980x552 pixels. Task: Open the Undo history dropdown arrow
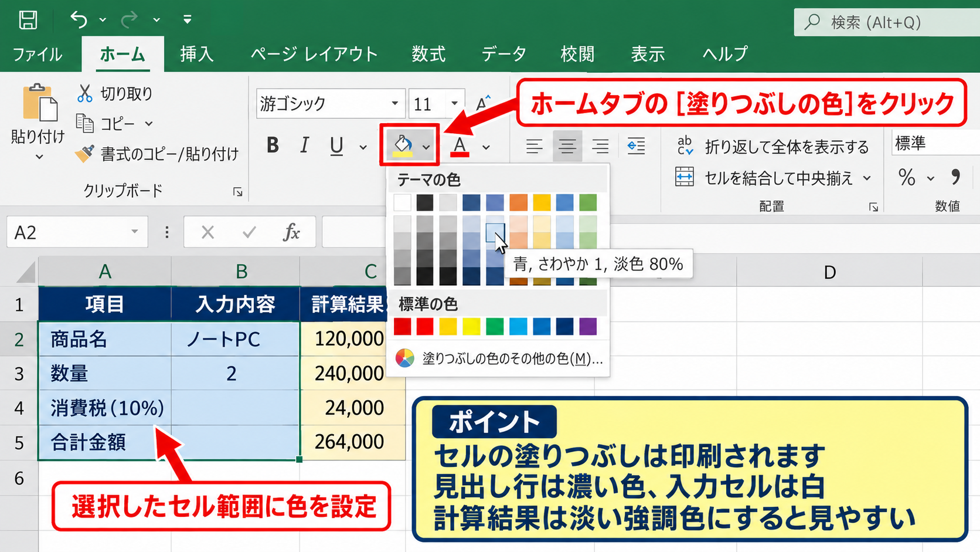tap(103, 20)
